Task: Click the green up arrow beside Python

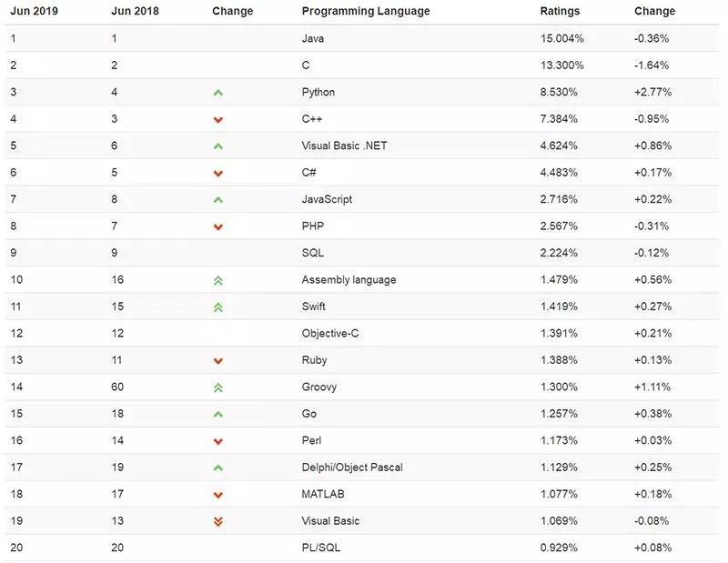Action: (x=218, y=93)
